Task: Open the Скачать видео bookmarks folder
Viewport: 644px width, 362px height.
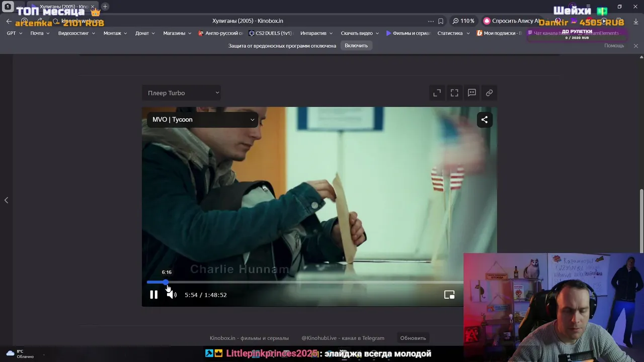Action: pos(360,33)
